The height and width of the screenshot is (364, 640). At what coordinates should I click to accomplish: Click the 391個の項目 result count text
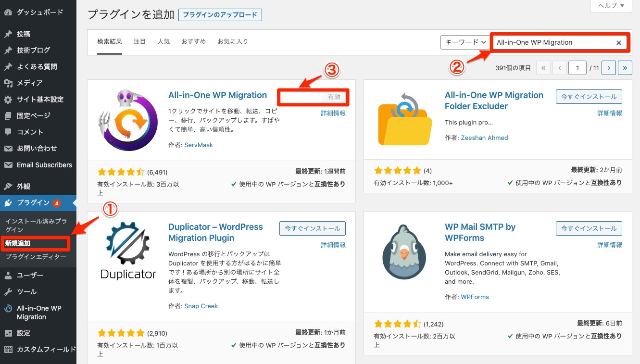[513, 68]
